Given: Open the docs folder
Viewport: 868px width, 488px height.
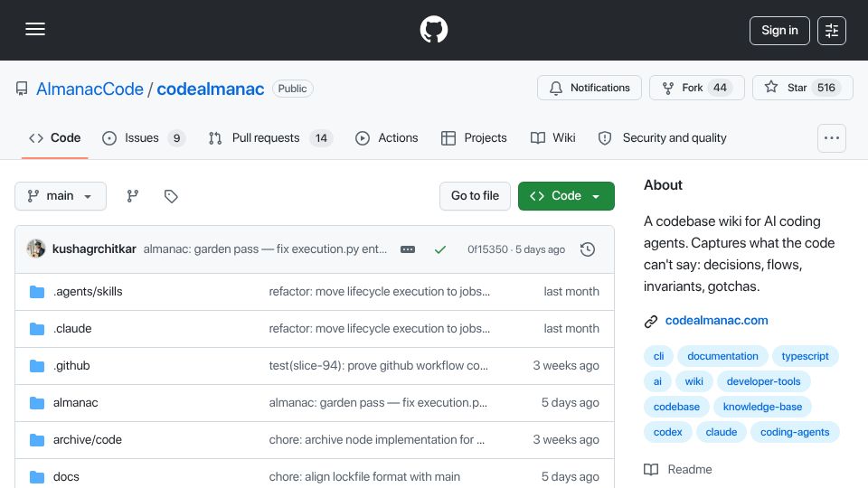Looking at the screenshot, I should (x=66, y=477).
